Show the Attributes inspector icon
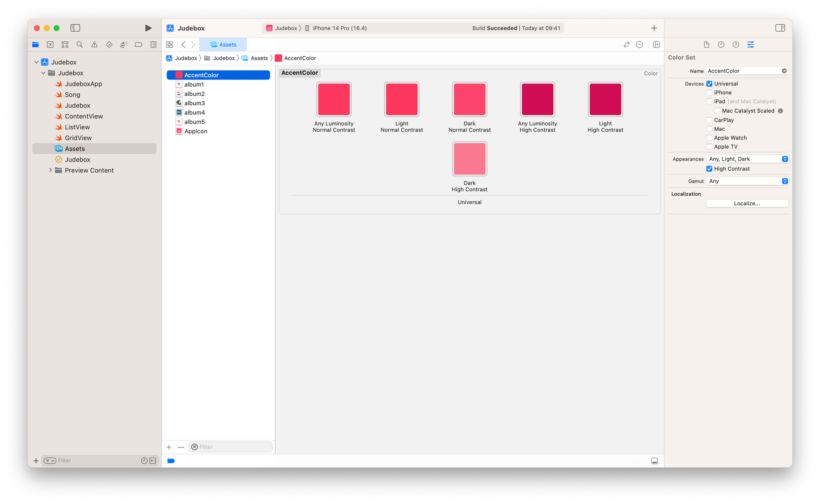Viewport: 820px width, 504px height. 750,45
